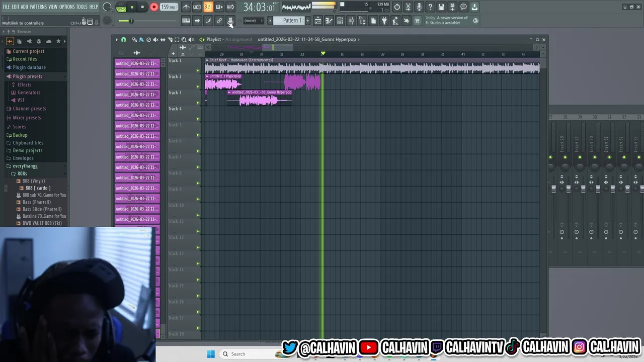Image resolution: width=644 pixels, height=362 pixels.
Task: Mute Track 4 with its green LED
Action: point(198,119)
